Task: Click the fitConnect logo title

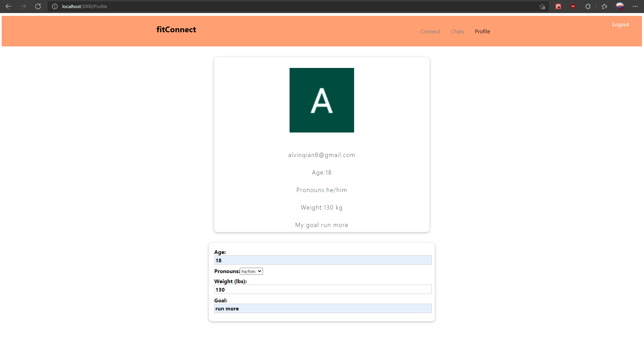Action: [x=176, y=30]
